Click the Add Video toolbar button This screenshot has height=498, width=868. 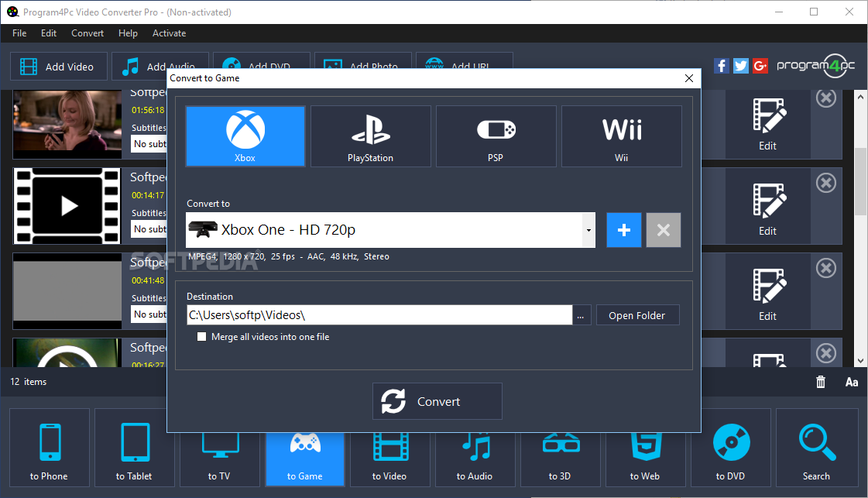pos(59,67)
